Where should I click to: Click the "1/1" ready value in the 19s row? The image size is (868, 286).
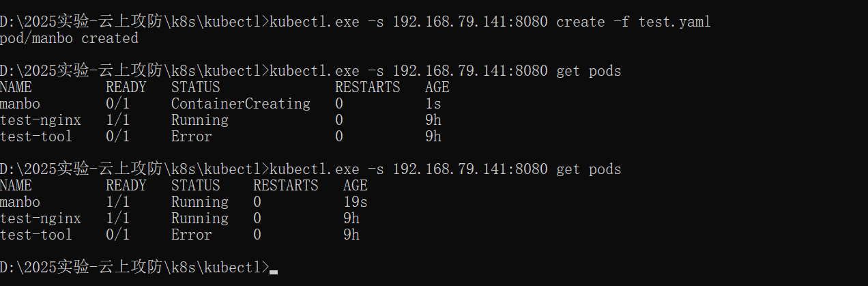117,202
